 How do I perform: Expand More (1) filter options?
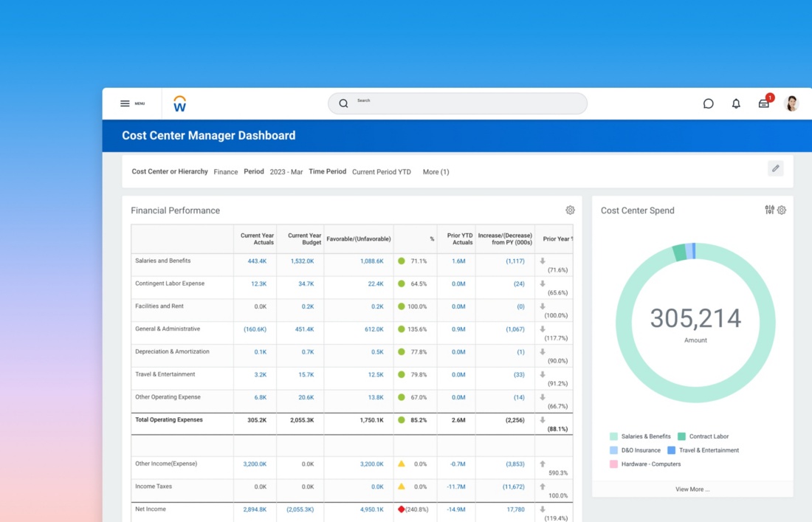click(x=436, y=172)
